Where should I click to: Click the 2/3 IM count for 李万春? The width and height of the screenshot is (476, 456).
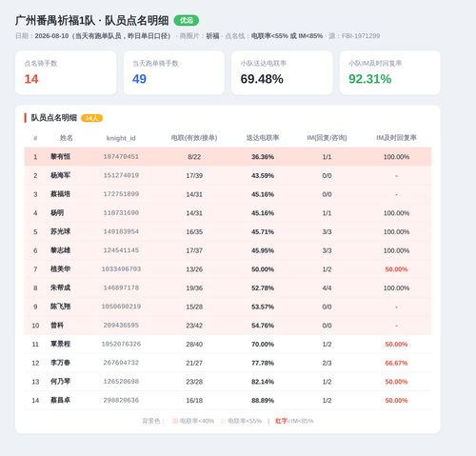coord(327,363)
